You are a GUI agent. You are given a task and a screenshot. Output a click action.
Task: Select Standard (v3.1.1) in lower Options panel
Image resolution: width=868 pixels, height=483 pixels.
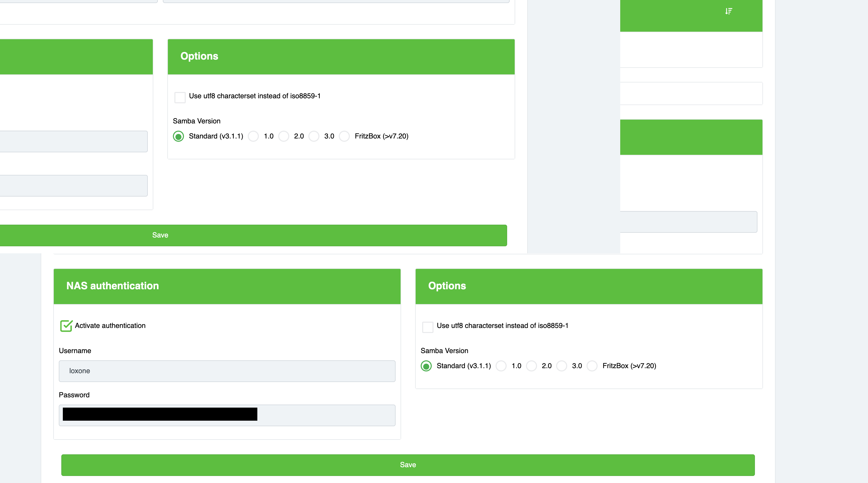coord(426,366)
